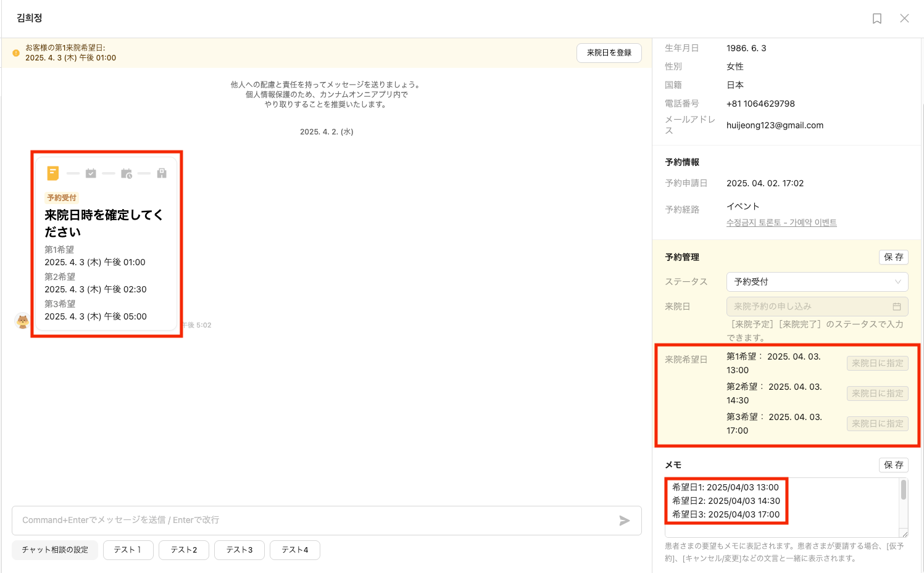The height and width of the screenshot is (573, 924).
Task: Insert the テスト1 quick reply
Action: pos(128,550)
